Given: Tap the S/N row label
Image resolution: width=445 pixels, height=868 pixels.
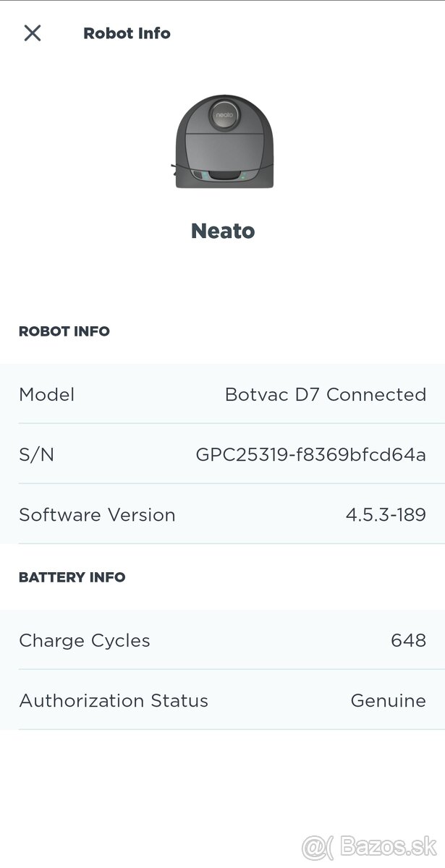Looking at the screenshot, I should [36, 454].
